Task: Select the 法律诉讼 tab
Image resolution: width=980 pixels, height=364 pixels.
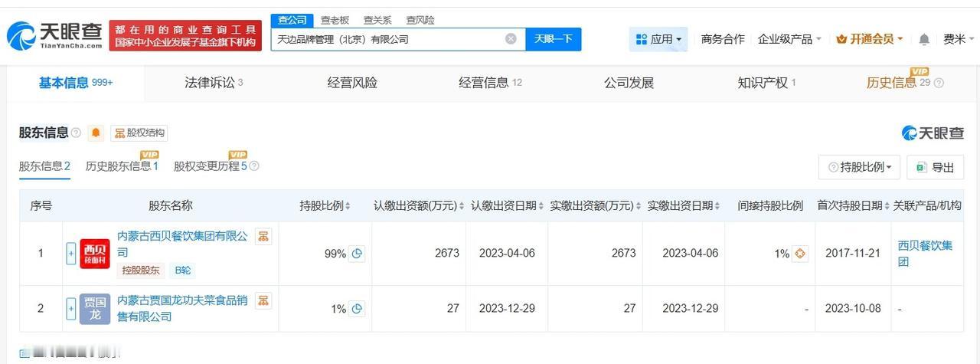Action: [x=214, y=83]
